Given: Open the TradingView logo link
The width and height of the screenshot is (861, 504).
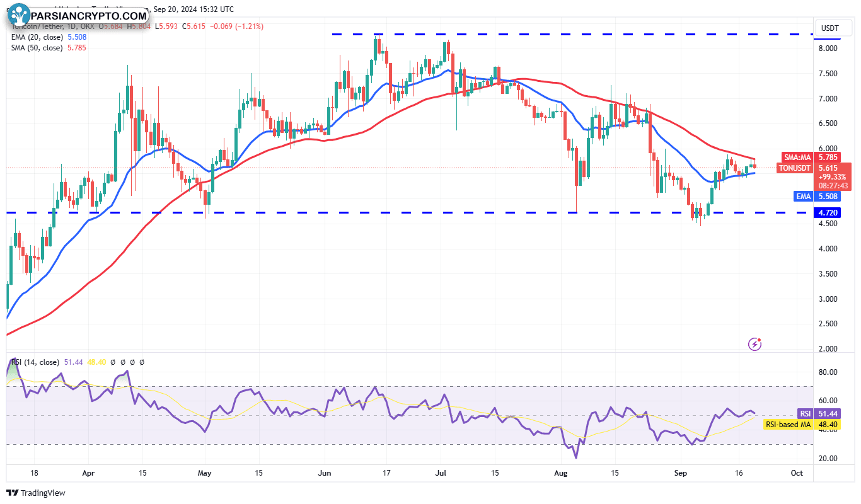Looking at the screenshot, I should 36,493.
